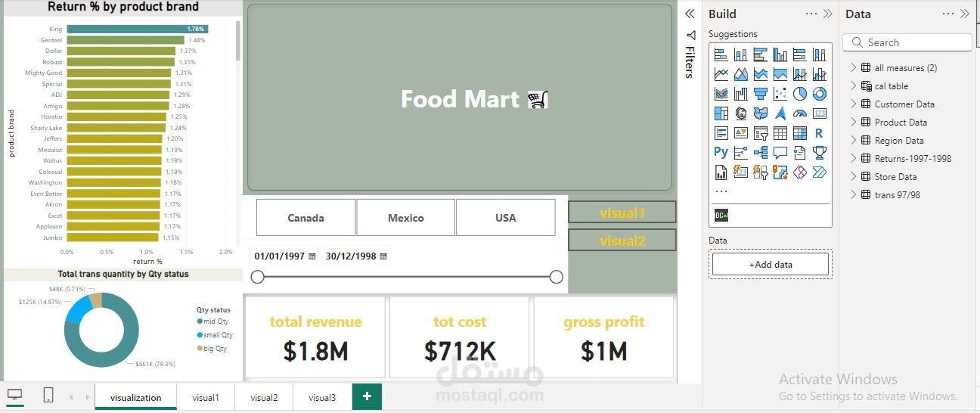Insert an R script visual
Viewport: 980px width, 413px height.
(x=820, y=133)
